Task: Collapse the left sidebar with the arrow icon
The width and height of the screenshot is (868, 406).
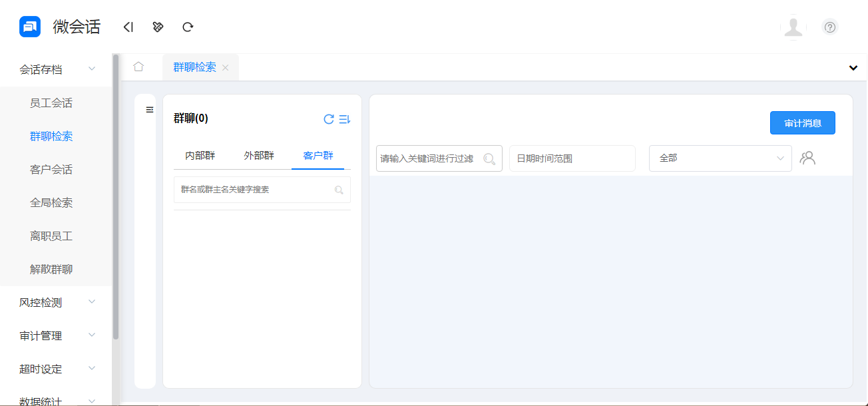Action: (128, 27)
